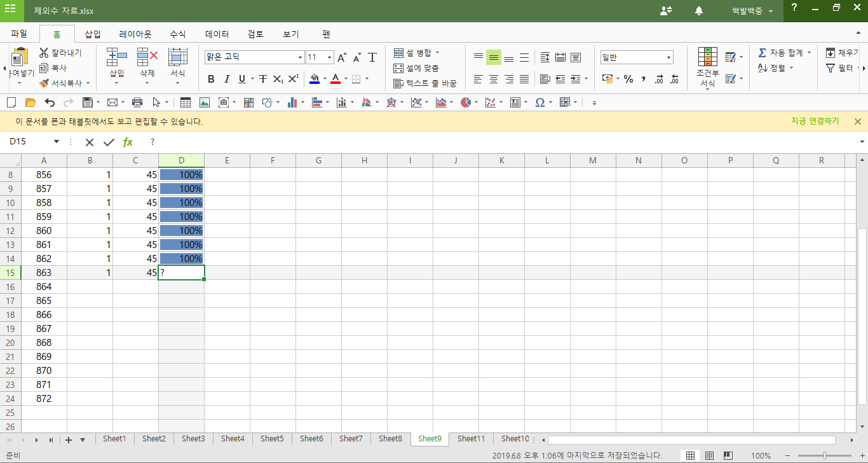Click the Undo arrow in quick toolbar
This screenshot has height=463, width=868.
click(50, 102)
